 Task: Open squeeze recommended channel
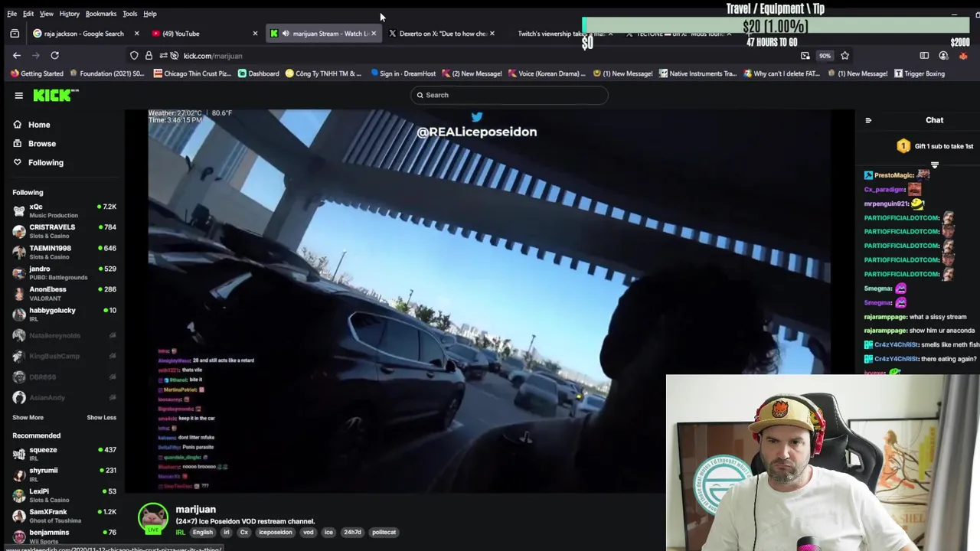(64, 453)
